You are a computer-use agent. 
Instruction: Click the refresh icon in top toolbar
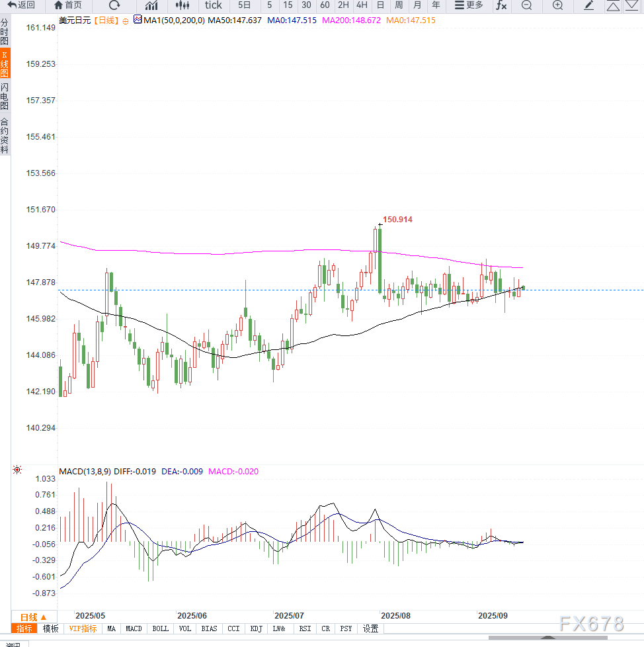pyautogui.click(x=114, y=5)
